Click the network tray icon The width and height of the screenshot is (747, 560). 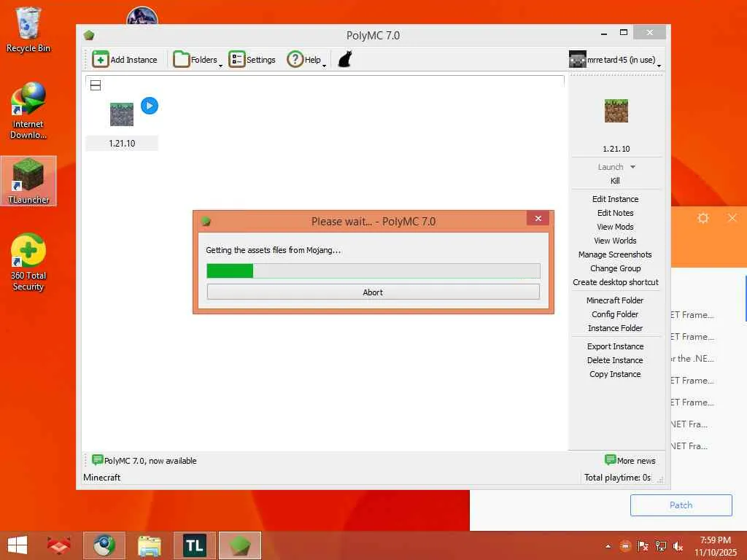click(660, 546)
